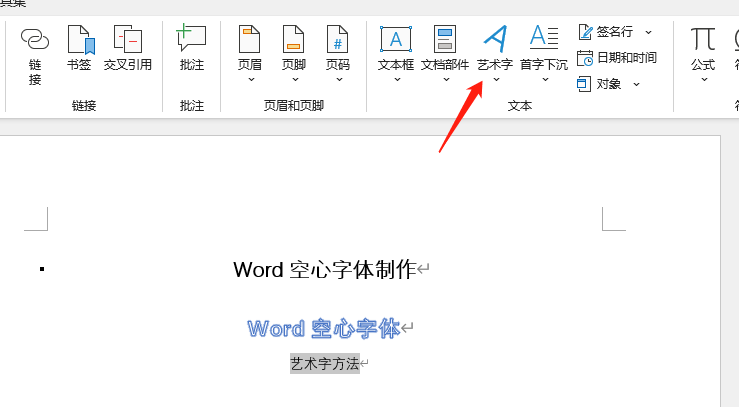Viewport: 739px width, 407px height.
Task: Expand the 公式 dropdown arrow
Action: pos(704,80)
